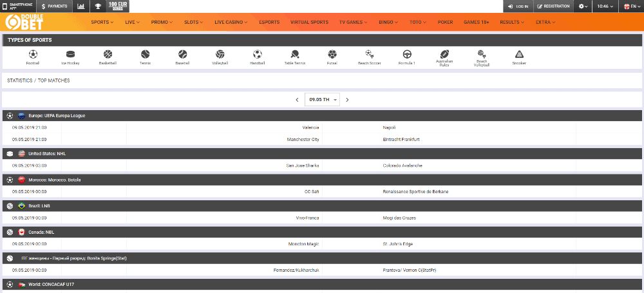Click the Statistics breadcrumb link
Viewport: 644px width, 293px height.
pyautogui.click(x=20, y=80)
